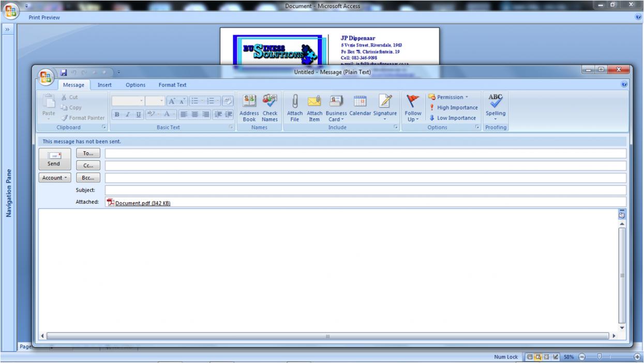
Task: Click the Bcc... button
Action: tap(87, 178)
